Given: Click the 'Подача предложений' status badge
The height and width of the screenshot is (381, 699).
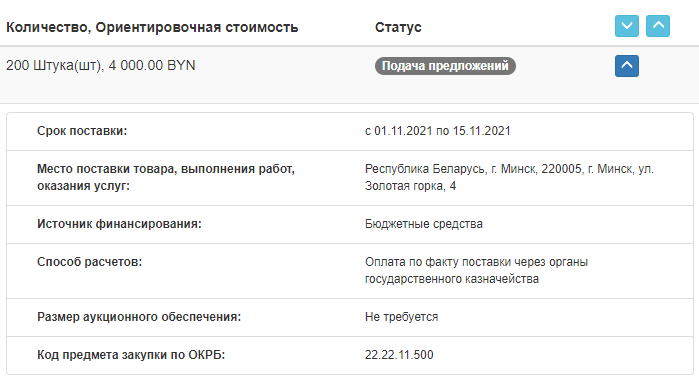Looking at the screenshot, I should pos(445,66).
